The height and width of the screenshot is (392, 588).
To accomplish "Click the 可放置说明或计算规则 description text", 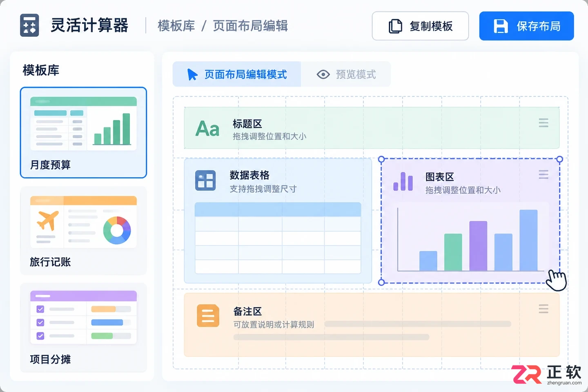I will pyautogui.click(x=274, y=325).
